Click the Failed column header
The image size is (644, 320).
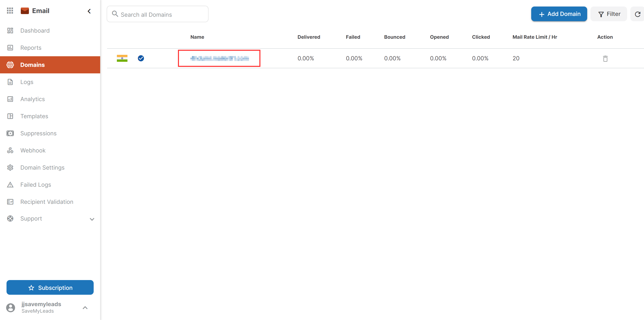[353, 37]
